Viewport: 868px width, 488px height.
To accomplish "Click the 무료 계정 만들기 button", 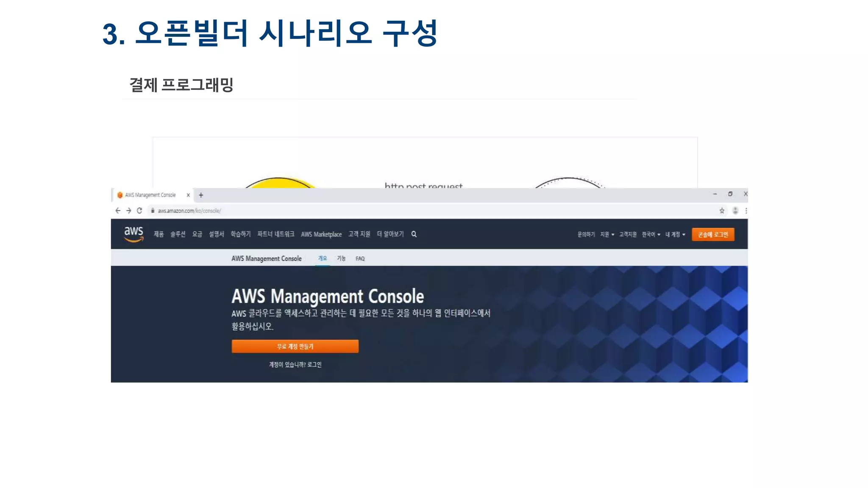I will point(295,347).
